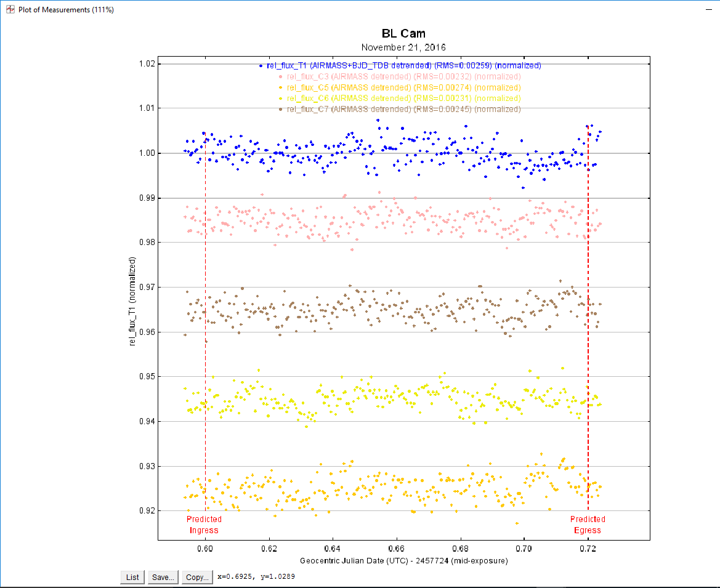Click the blue rel_flux_T1 legend dot
720x588 pixels.
261,66
